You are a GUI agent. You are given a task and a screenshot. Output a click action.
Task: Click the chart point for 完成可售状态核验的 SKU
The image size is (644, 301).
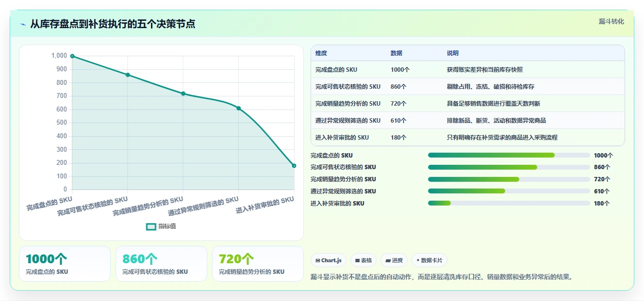(x=128, y=75)
